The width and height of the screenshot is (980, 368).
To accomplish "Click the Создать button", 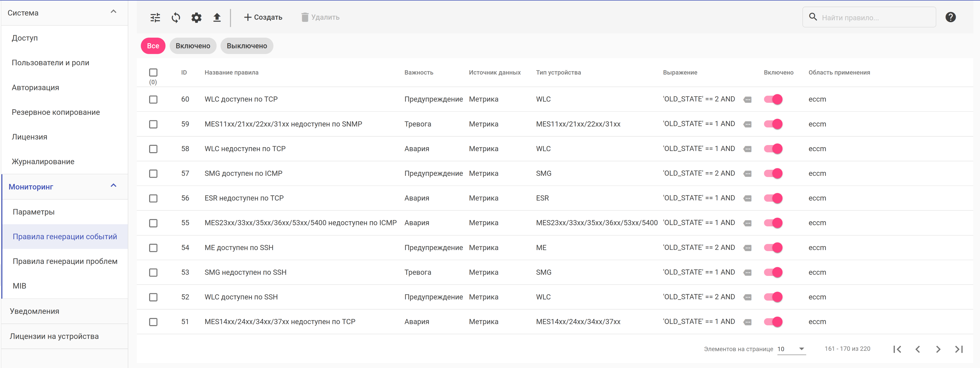I will [x=263, y=18].
